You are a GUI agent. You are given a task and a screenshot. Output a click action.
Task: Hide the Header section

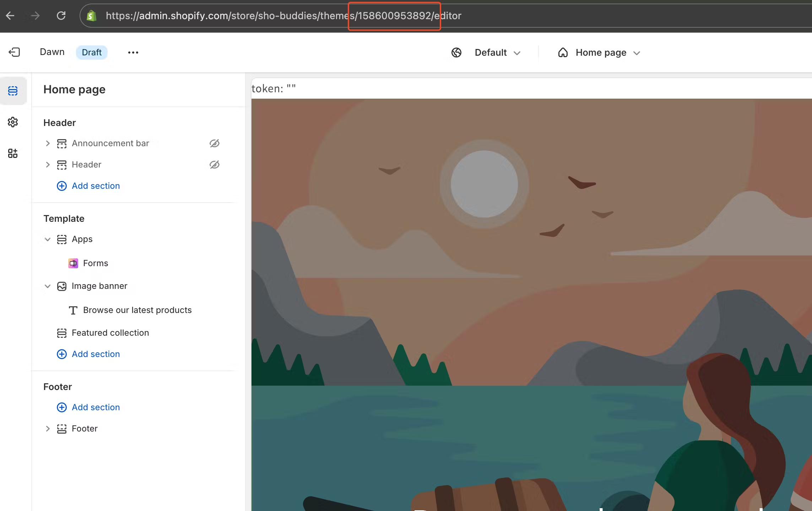coord(214,165)
